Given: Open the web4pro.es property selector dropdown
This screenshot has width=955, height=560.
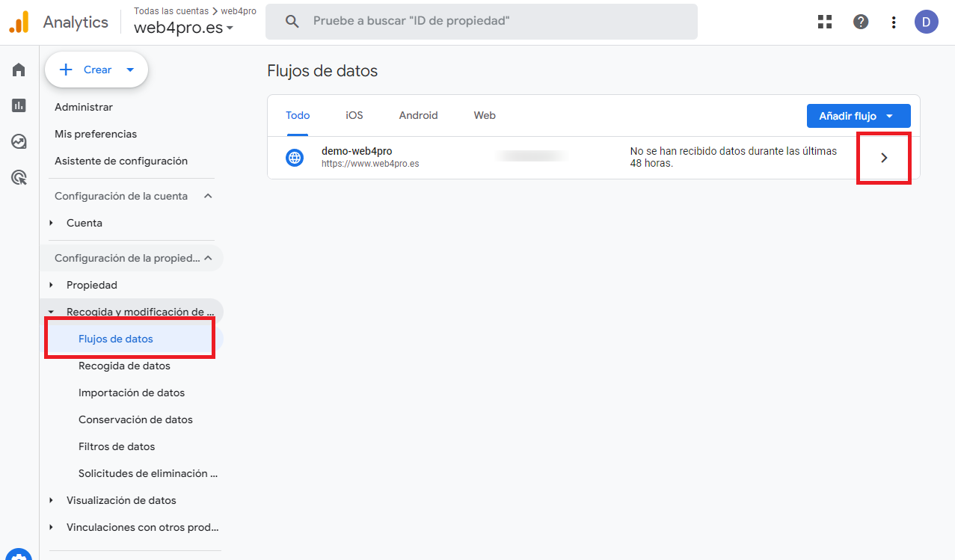Looking at the screenshot, I should pyautogui.click(x=183, y=28).
